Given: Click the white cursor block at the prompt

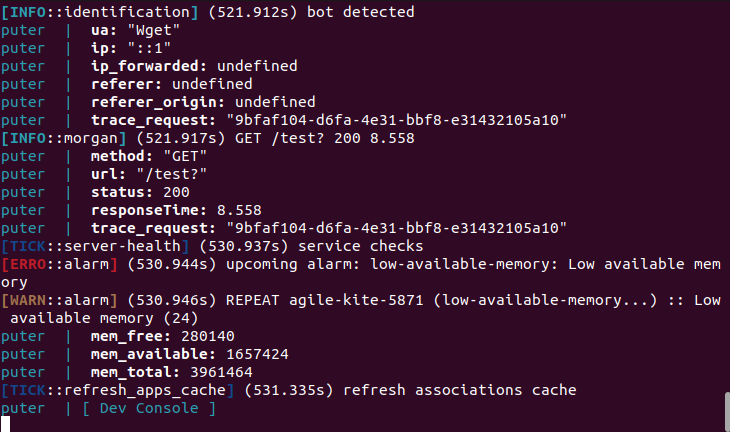Looking at the screenshot, I should (x=5, y=424).
